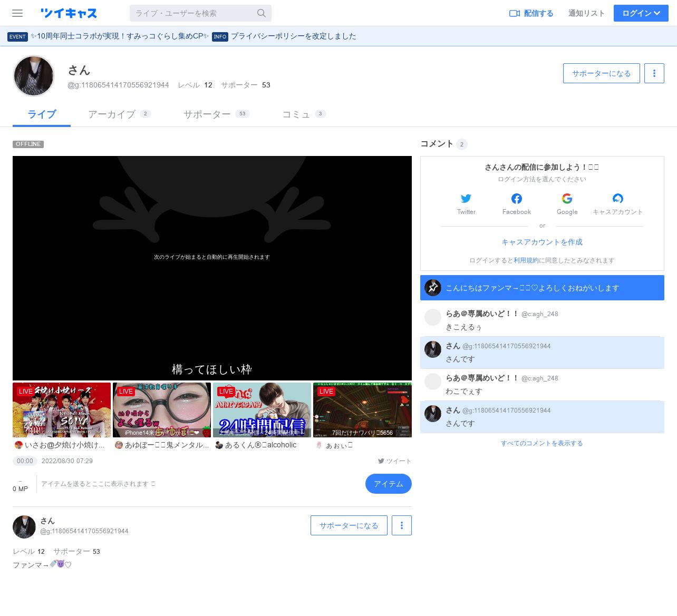Screen dimensions: 677x616
Task: Open the 24時間配信 live thumbnail
Action: pos(262,410)
